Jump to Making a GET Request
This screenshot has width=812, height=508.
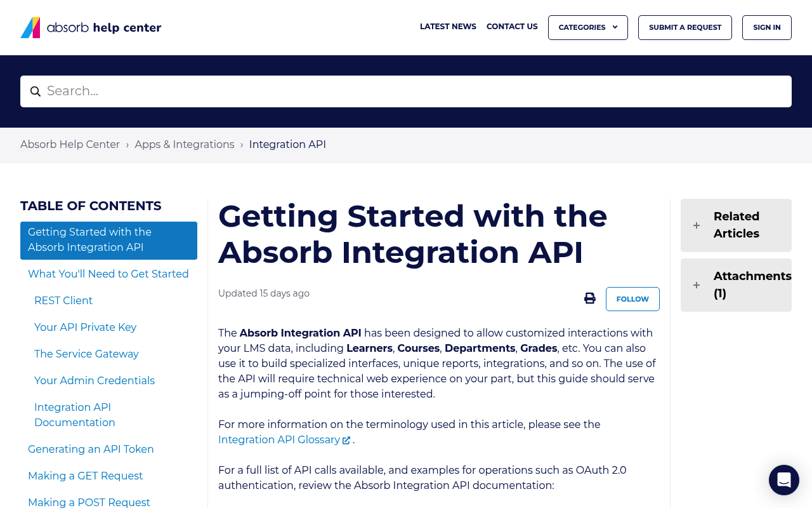[x=86, y=476]
